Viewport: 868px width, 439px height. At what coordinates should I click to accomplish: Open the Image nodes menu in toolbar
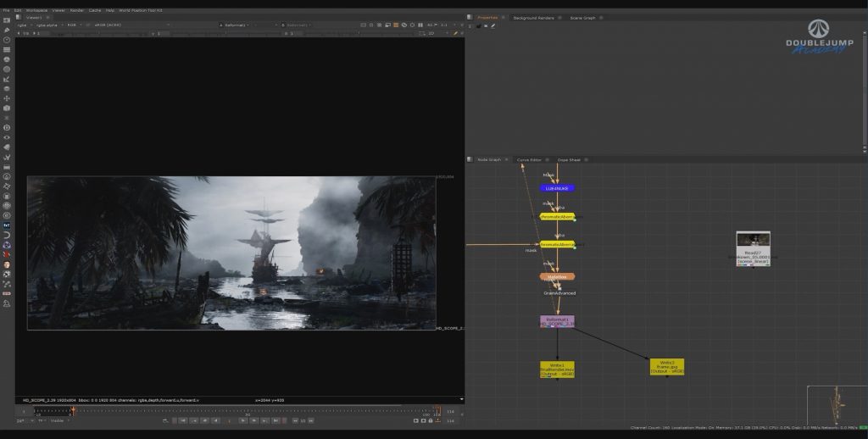[x=7, y=20]
